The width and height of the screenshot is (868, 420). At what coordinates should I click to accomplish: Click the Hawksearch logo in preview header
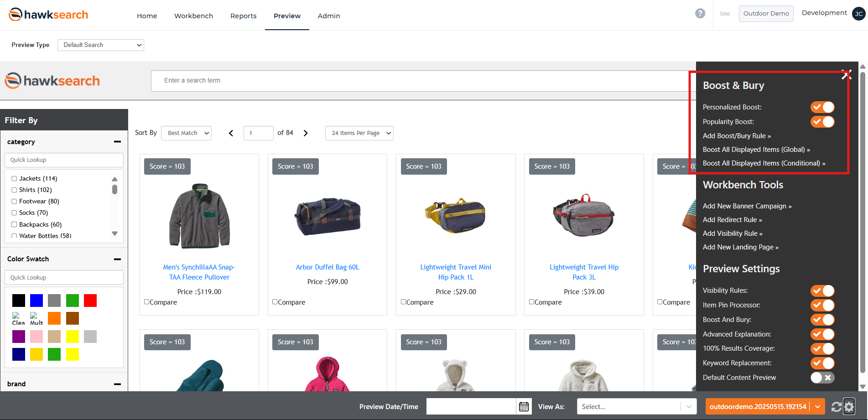pos(52,81)
